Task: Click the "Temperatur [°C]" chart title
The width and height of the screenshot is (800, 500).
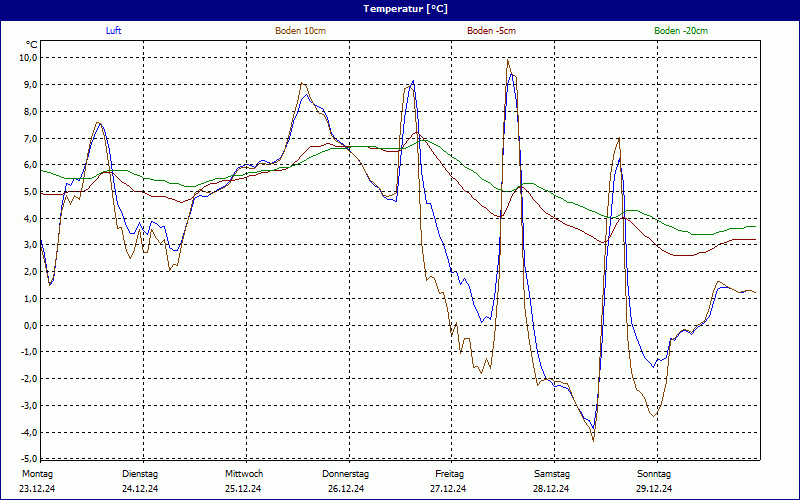Action: [x=405, y=9]
